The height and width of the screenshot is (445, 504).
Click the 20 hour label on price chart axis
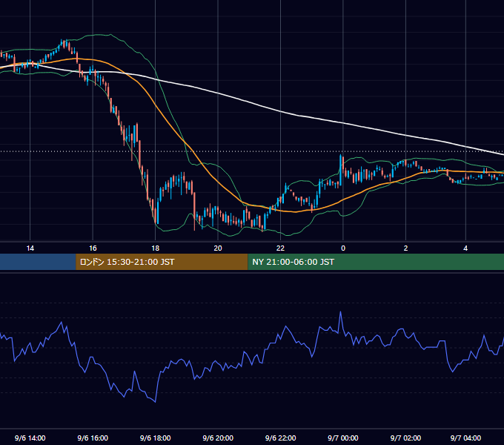218,248
